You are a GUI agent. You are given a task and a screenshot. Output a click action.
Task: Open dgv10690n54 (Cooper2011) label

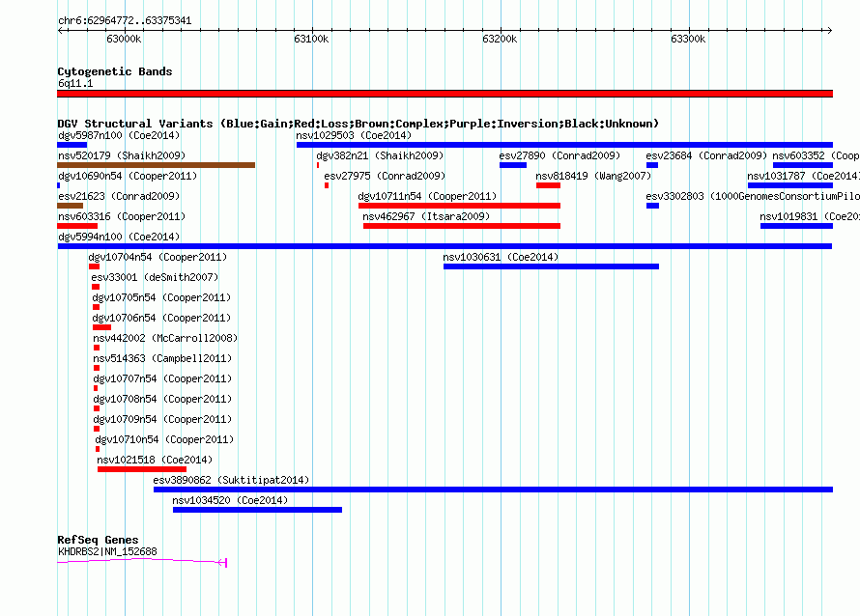click(x=128, y=176)
